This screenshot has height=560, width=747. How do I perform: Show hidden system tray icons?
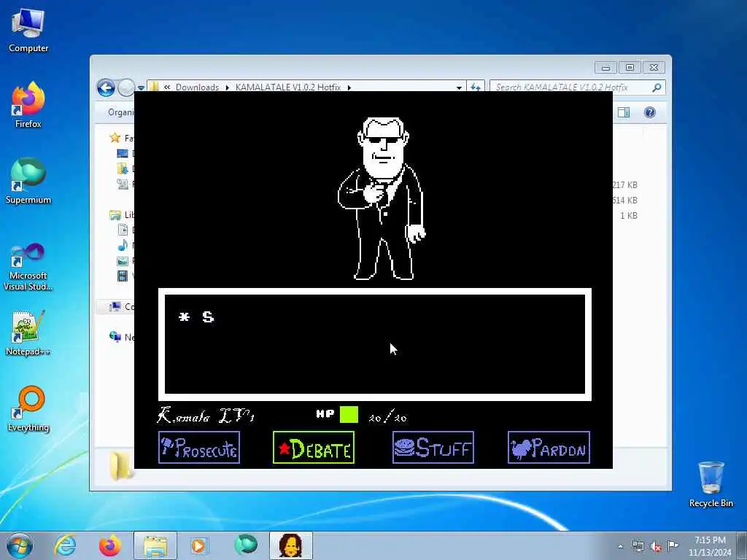point(620,547)
